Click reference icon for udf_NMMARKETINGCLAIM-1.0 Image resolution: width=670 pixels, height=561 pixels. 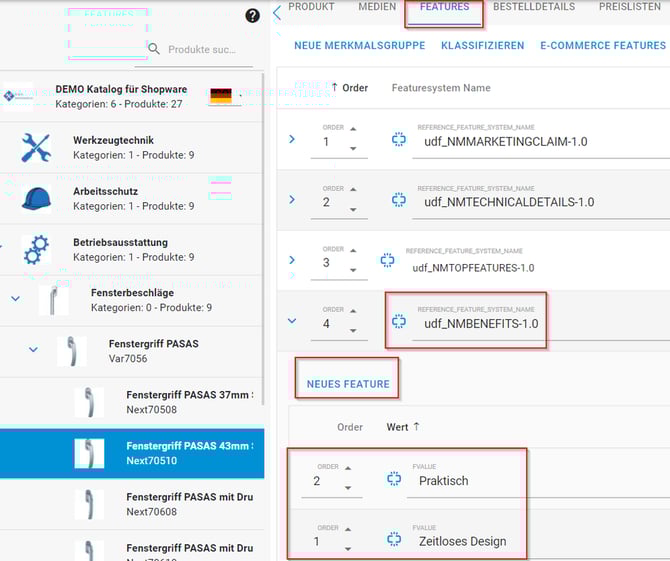(x=399, y=139)
